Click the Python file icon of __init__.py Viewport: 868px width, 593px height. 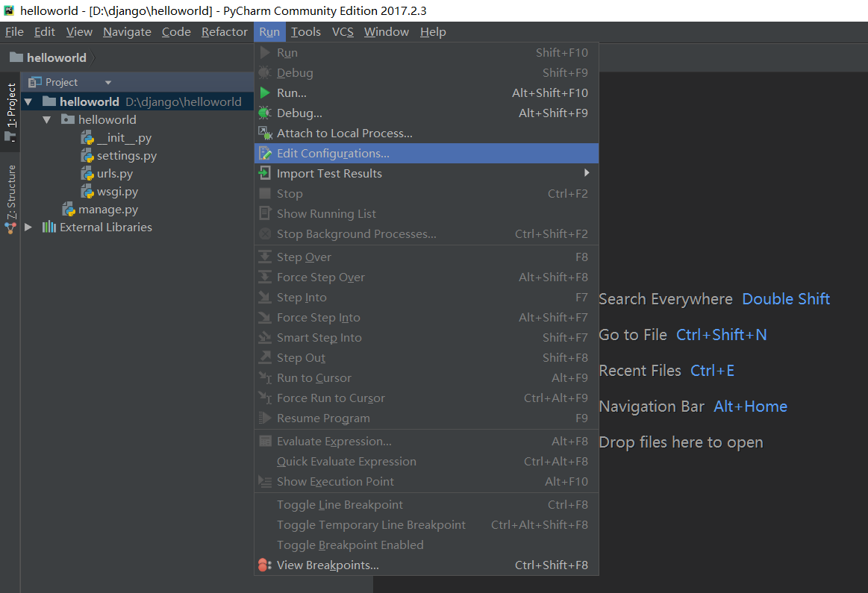[87, 138]
